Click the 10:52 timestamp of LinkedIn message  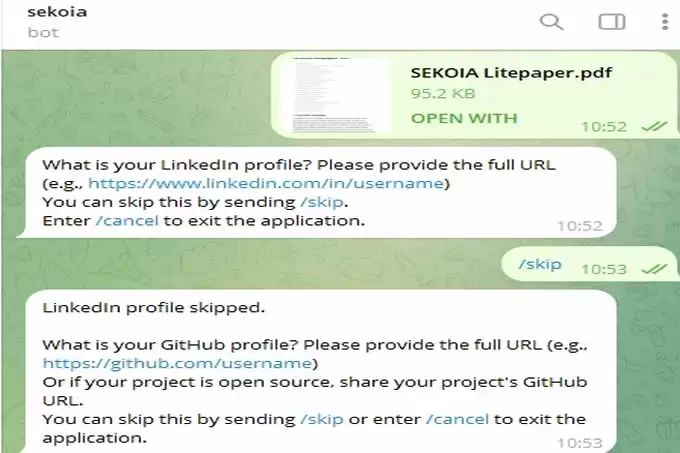click(580, 226)
